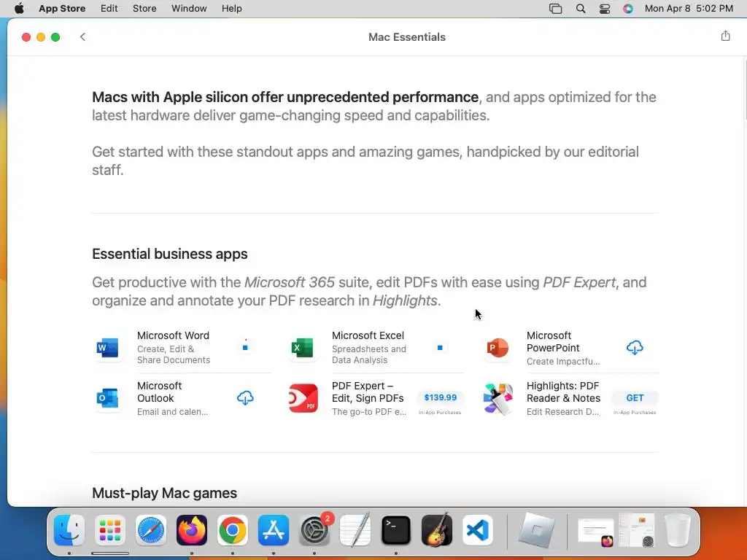Open Stage Manager in menu bar

coord(555,9)
